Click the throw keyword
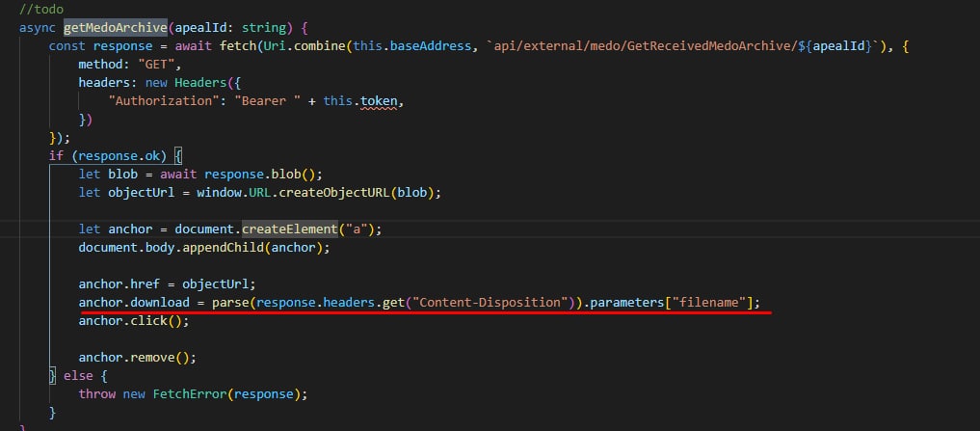Image resolution: width=980 pixels, height=431 pixels. (96, 394)
